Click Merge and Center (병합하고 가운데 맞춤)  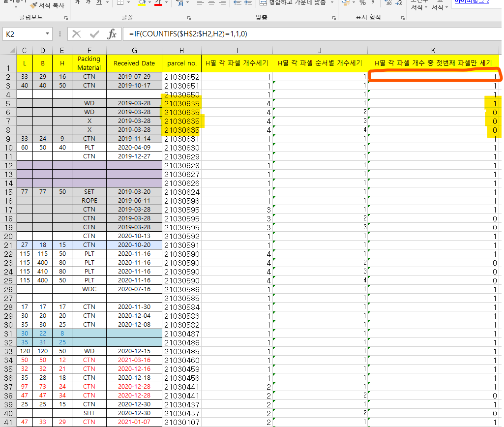point(293,3)
